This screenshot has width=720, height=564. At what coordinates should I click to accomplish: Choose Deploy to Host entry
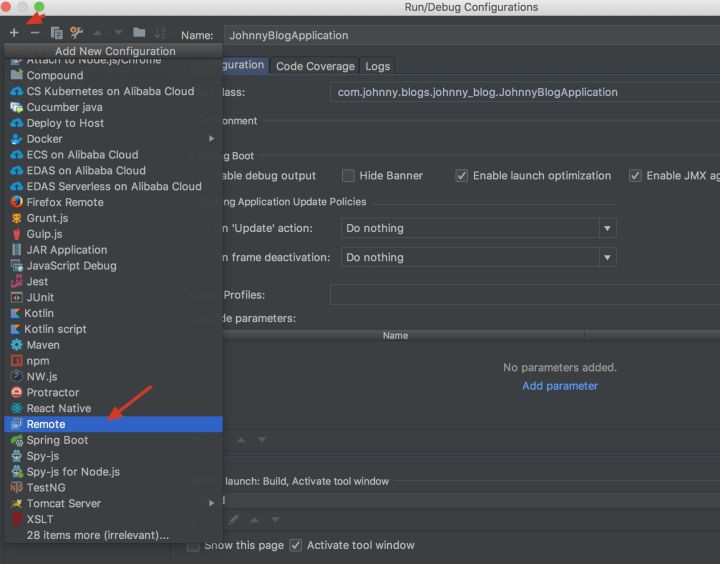pos(113,123)
